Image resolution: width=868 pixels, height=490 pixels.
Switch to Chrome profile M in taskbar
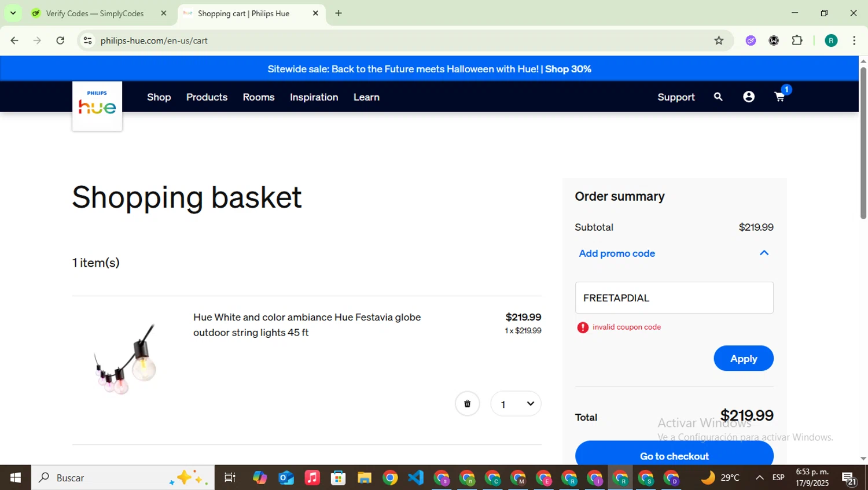click(518, 478)
